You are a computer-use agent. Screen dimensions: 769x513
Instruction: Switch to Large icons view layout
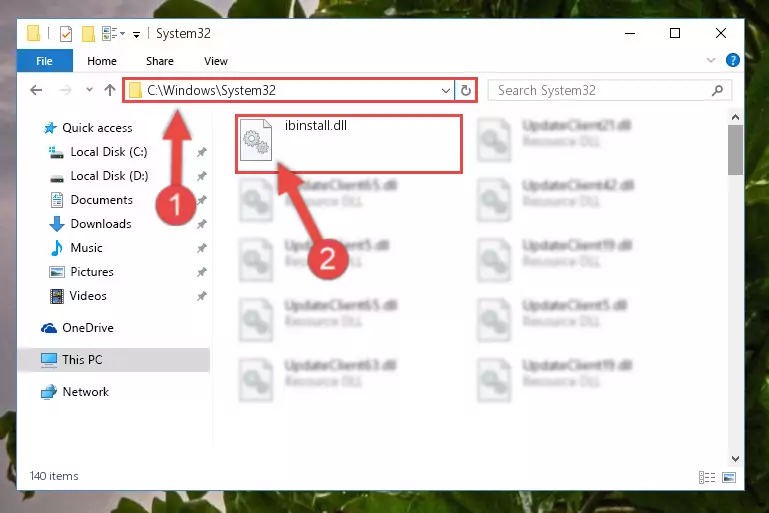[729, 477]
